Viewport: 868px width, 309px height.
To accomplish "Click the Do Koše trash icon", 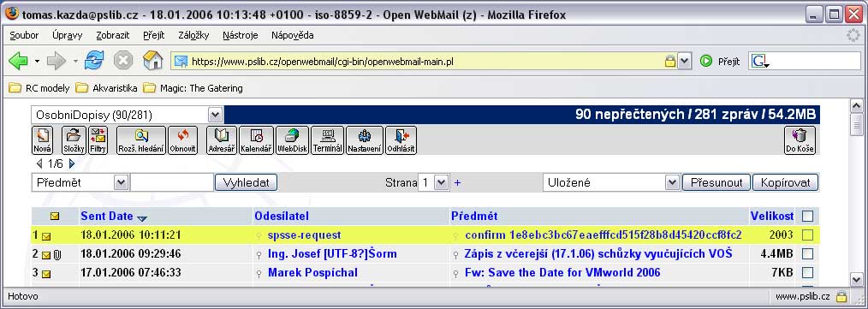I will (800, 140).
